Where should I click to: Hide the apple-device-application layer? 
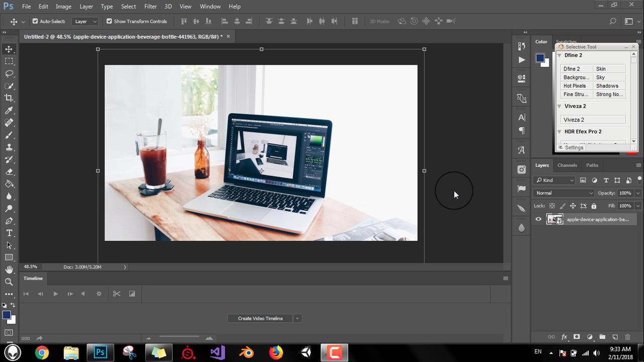click(x=538, y=219)
